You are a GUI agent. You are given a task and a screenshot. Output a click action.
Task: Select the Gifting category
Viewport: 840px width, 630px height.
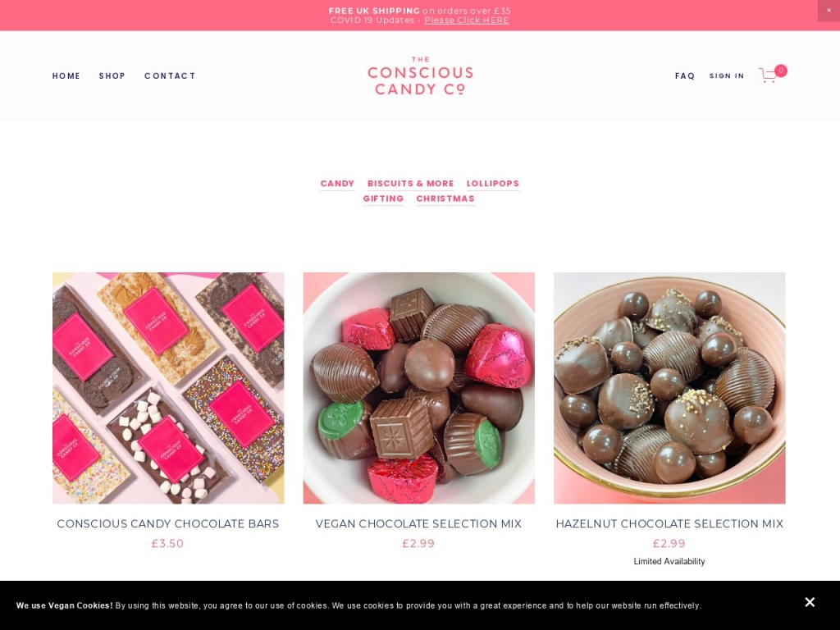(x=383, y=199)
